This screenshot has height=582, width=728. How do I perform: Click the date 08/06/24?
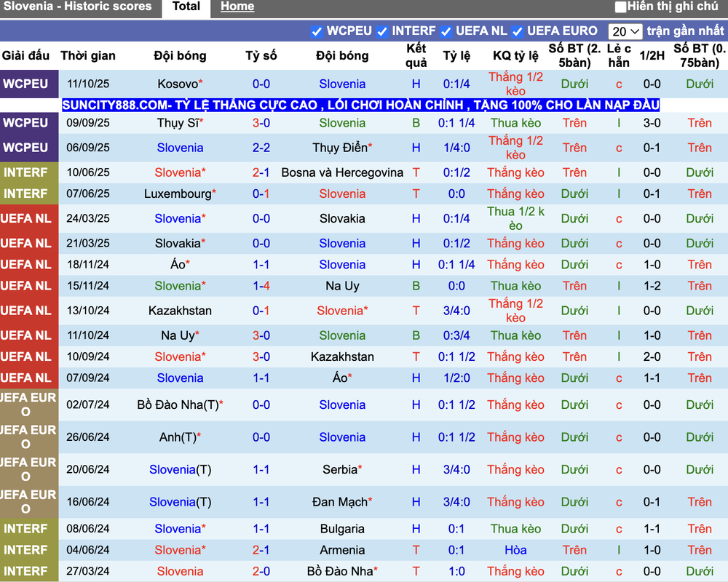[x=88, y=529]
